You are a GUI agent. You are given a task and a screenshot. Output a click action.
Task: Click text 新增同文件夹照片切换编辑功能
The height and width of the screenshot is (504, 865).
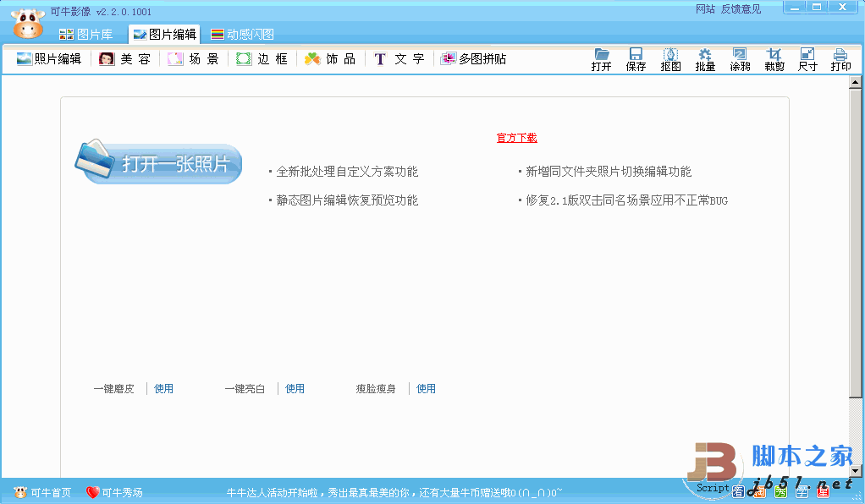609,172
